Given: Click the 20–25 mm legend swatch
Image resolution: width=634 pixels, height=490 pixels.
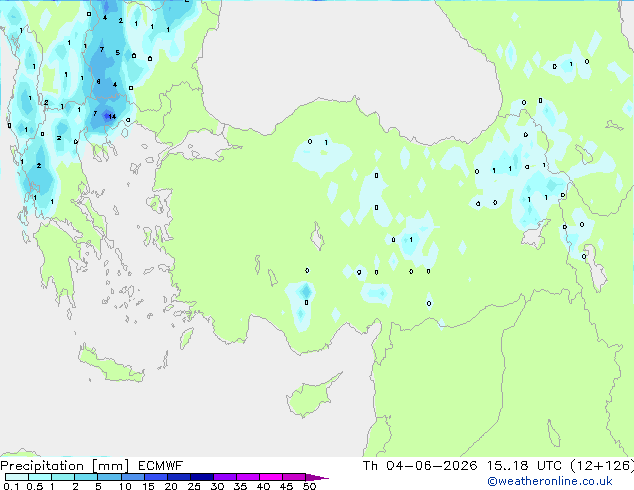Looking at the screenshot, I should [178, 477].
